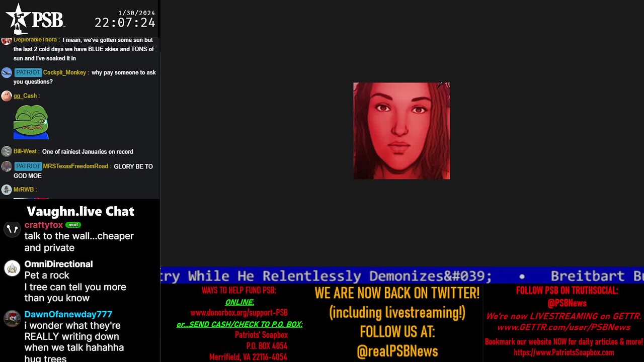Click the username DawnOfanewday777
The height and width of the screenshot is (362, 644).
point(68,314)
